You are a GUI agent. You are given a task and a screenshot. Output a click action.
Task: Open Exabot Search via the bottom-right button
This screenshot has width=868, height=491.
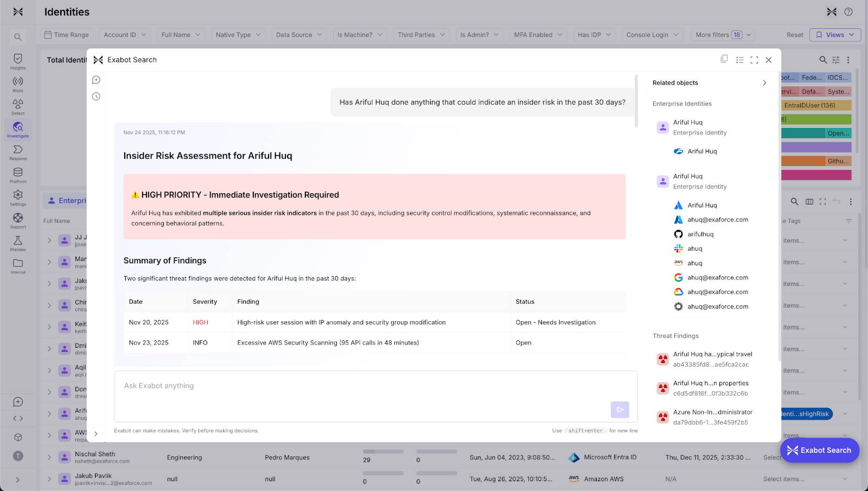[819, 450]
